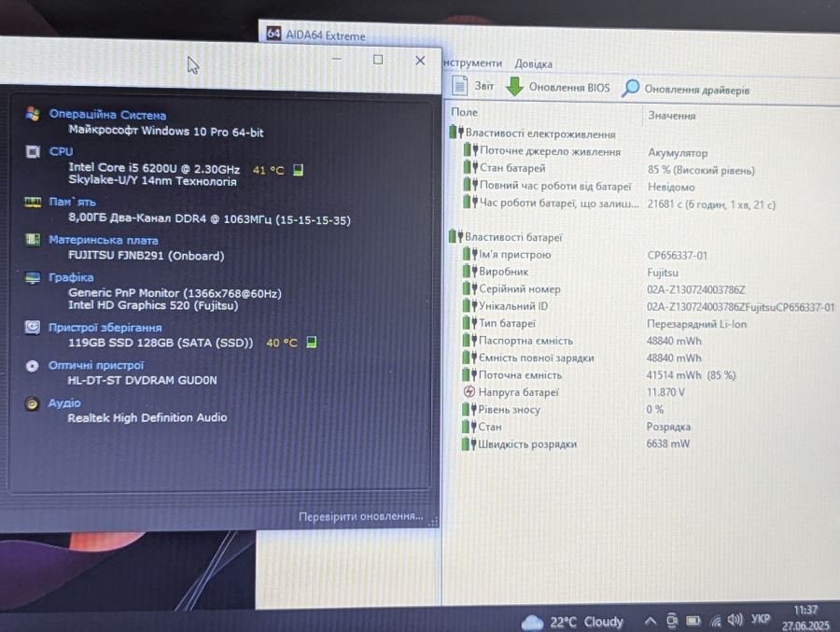The height and width of the screenshot is (632, 840).
Task: Click the SSD temperature indicator beside 40 °C
Action: point(311,342)
